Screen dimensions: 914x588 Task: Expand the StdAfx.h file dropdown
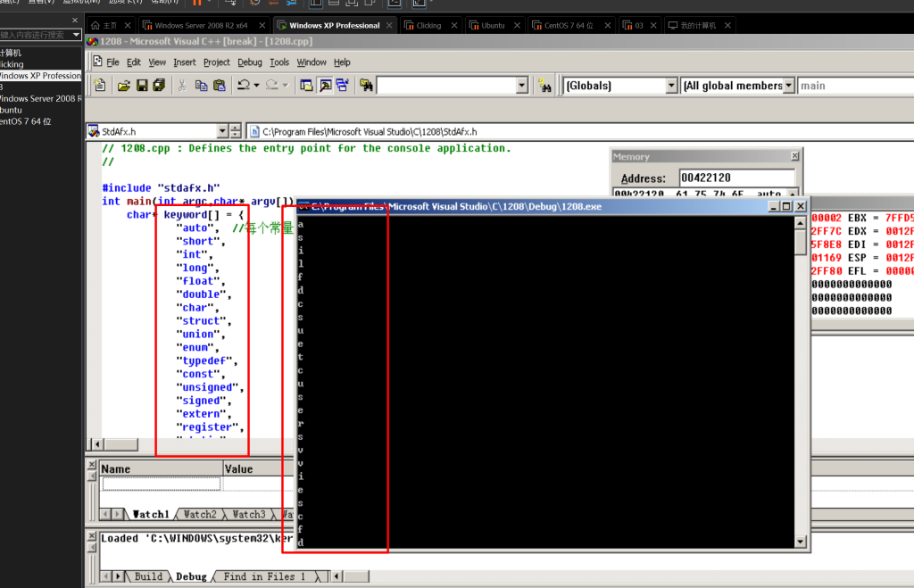(x=222, y=131)
